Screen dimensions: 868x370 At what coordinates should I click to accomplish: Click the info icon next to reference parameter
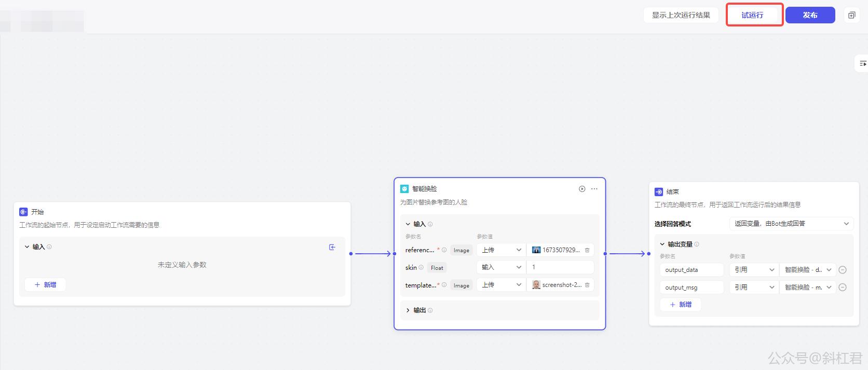coord(444,250)
